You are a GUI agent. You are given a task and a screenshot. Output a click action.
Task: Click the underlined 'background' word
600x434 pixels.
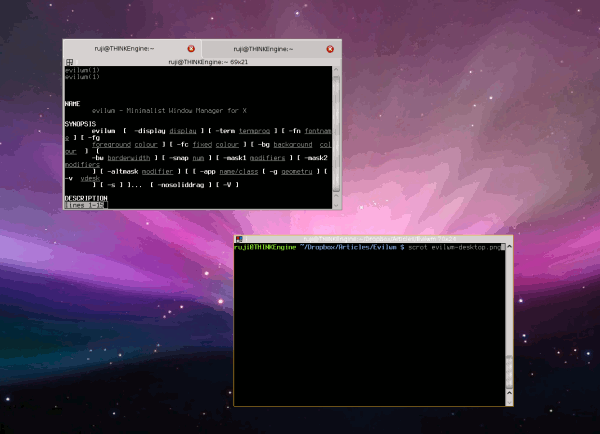point(293,145)
